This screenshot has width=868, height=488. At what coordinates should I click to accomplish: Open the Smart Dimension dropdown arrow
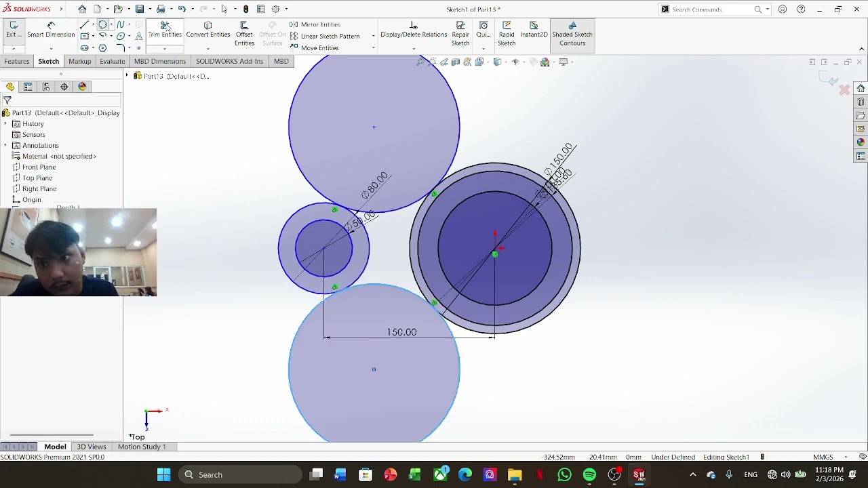51,48
